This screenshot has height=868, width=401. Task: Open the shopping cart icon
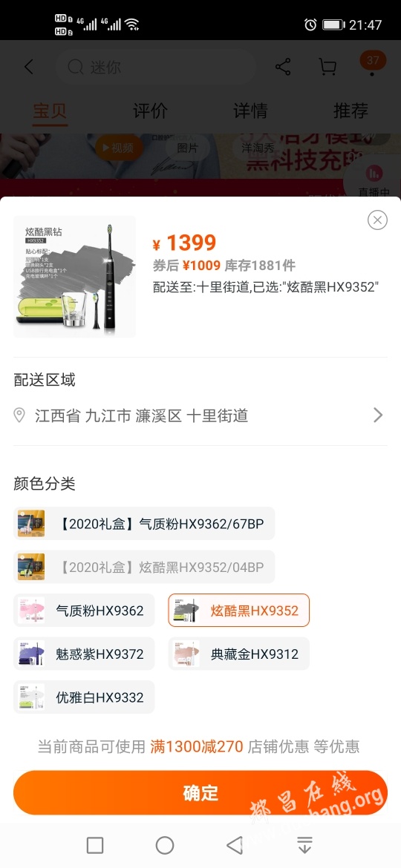(x=327, y=68)
